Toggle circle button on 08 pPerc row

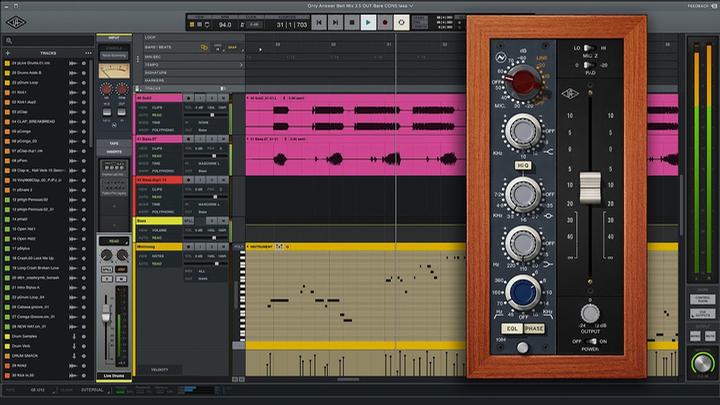[84, 161]
